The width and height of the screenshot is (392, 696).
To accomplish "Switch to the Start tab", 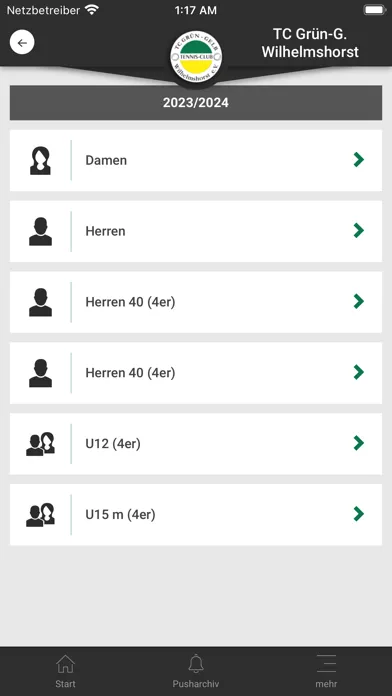I will (65, 671).
